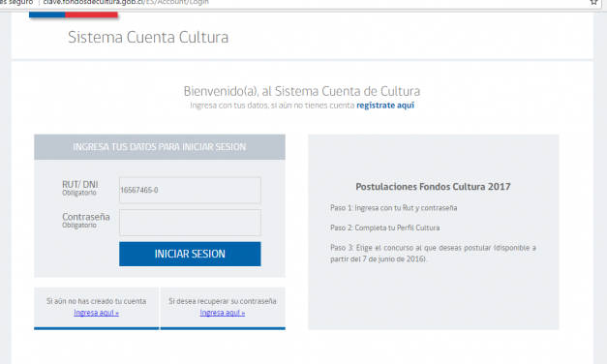Open the 'regístrate aquí' registration link
Screen dimensions: 607x364
(385, 106)
